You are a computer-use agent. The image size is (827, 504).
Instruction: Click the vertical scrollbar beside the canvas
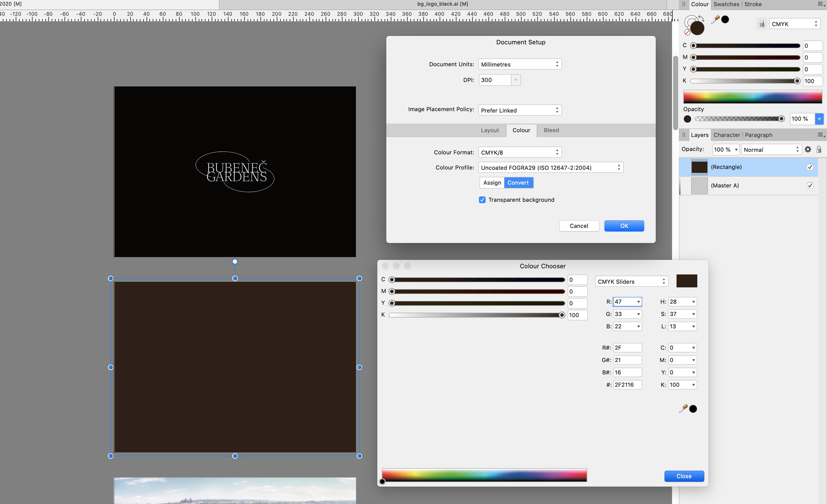click(x=675, y=93)
